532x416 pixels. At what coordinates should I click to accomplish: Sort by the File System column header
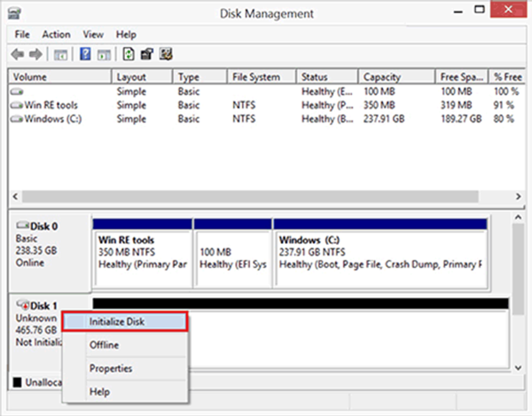tap(262, 76)
